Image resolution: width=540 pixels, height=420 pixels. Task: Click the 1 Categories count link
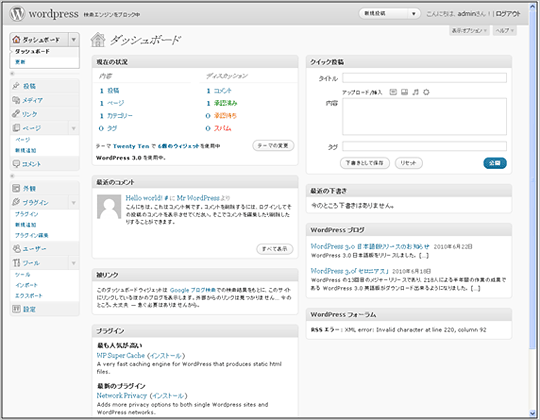[x=116, y=116]
